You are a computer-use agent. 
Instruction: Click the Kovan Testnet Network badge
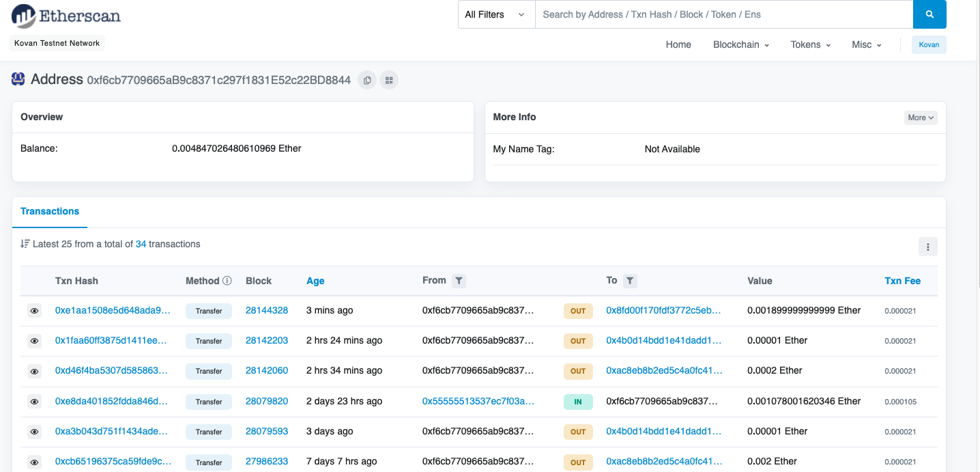coord(57,43)
